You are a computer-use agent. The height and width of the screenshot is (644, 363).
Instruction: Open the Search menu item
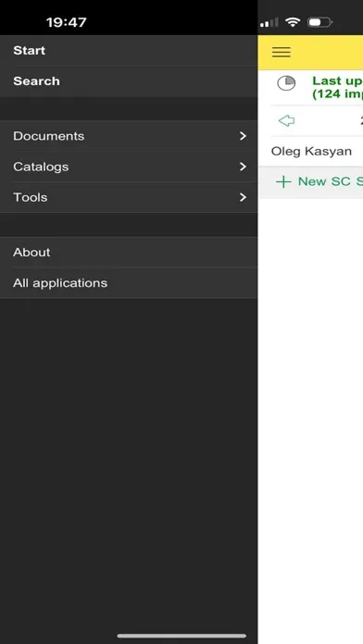coord(129,80)
